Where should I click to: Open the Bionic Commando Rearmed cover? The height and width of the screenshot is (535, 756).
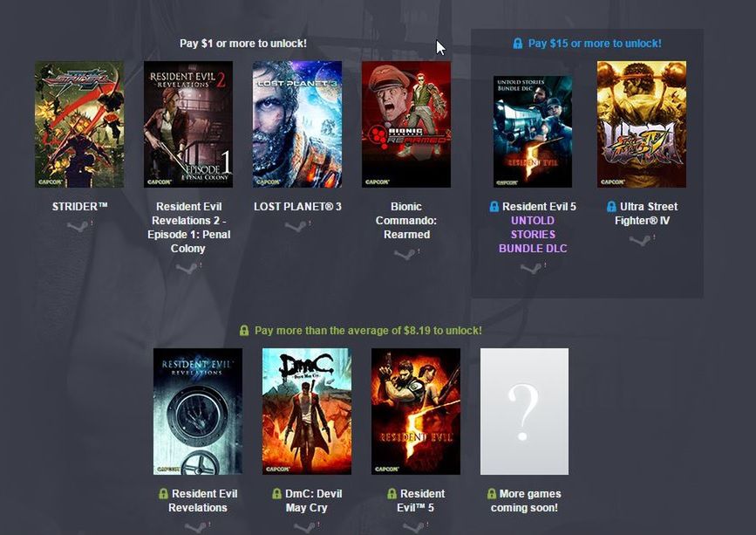pos(406,124)
